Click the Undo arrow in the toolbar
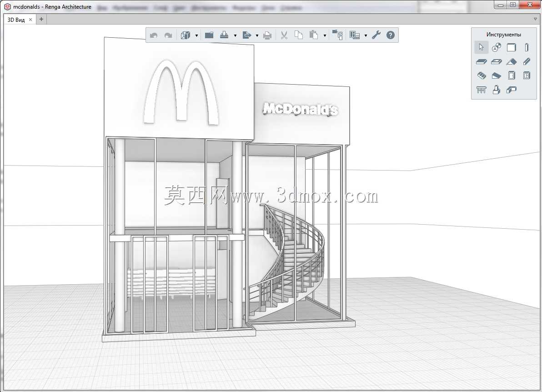Viewport: 542px width, 392px height. tap(154, 35)
